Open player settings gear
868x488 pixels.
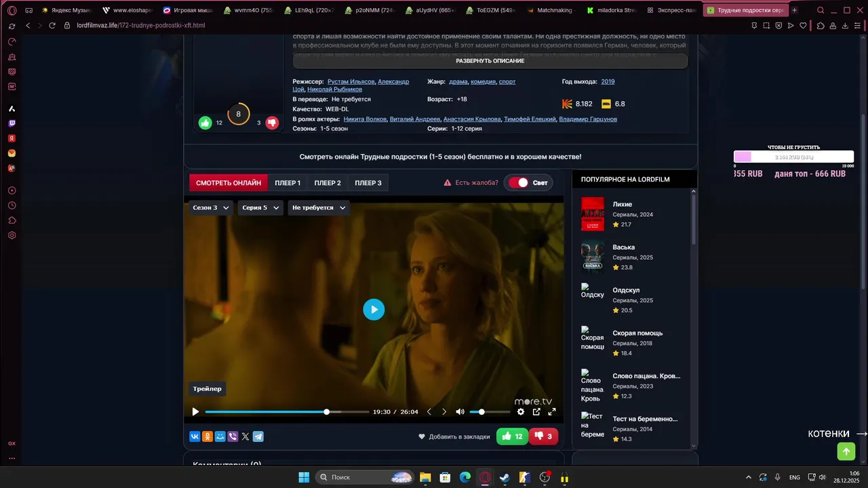click(521, 411)
